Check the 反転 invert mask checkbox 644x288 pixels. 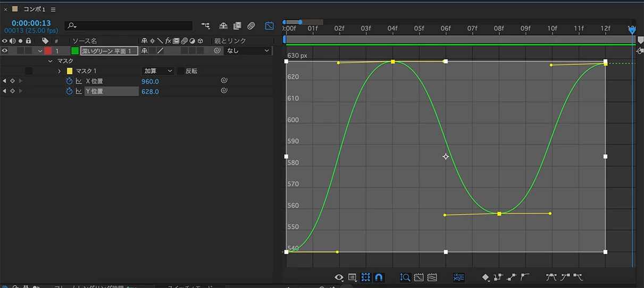point(181,71)
